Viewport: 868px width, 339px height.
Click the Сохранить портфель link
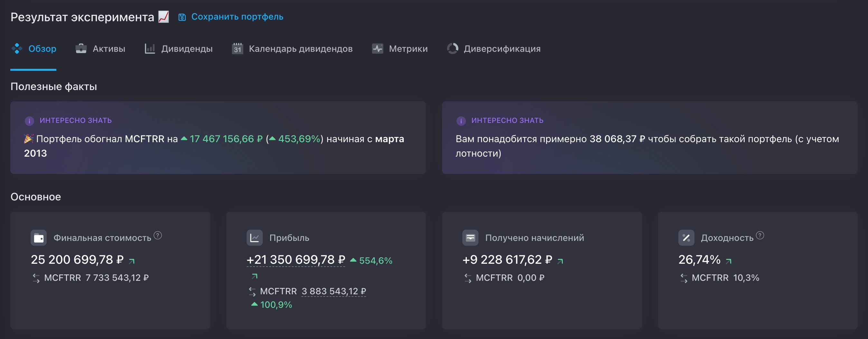pos(237,17)
